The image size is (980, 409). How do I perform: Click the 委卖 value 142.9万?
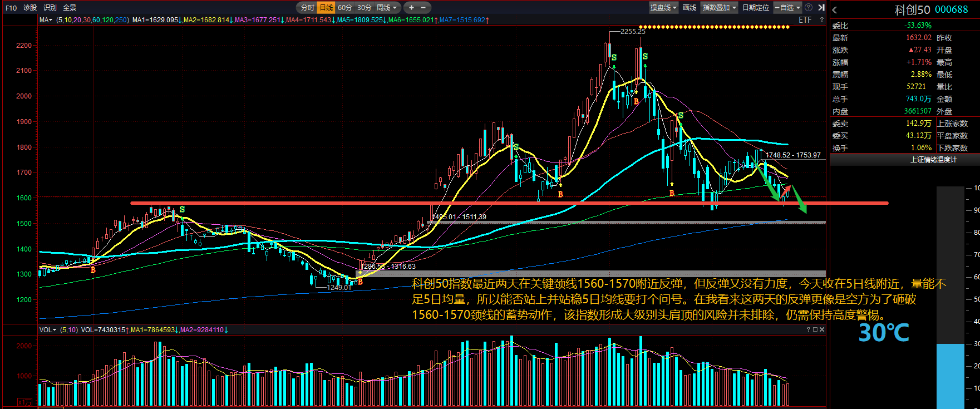(918, 124)
